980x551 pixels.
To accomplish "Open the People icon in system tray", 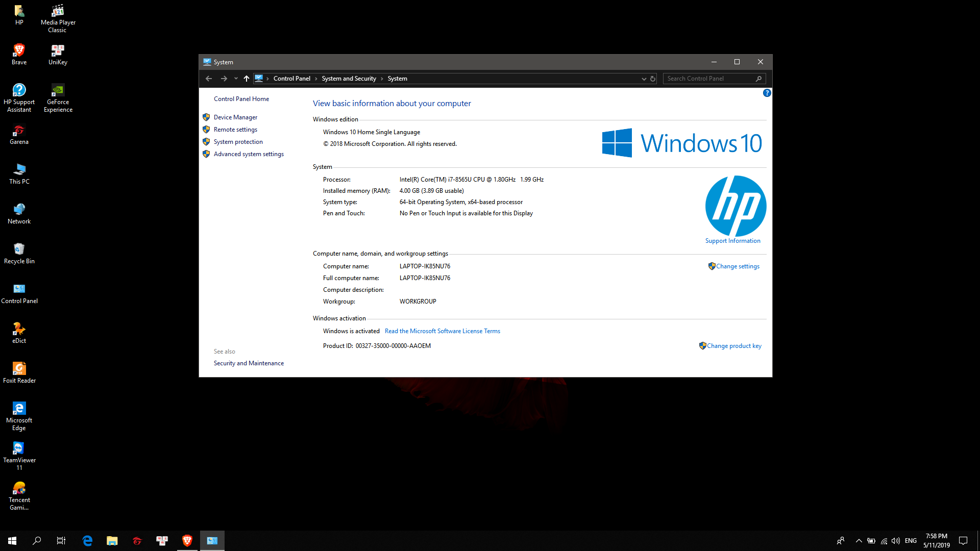I will [840, 541].
